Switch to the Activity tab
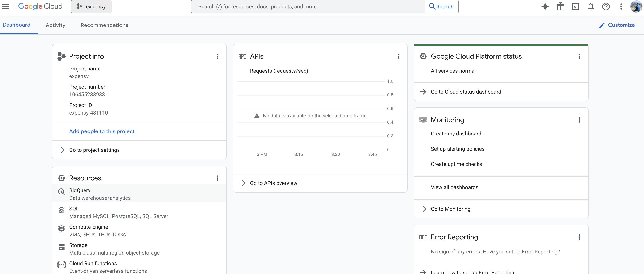The height and width of the screenshot is (274, 644). point(55,25)
